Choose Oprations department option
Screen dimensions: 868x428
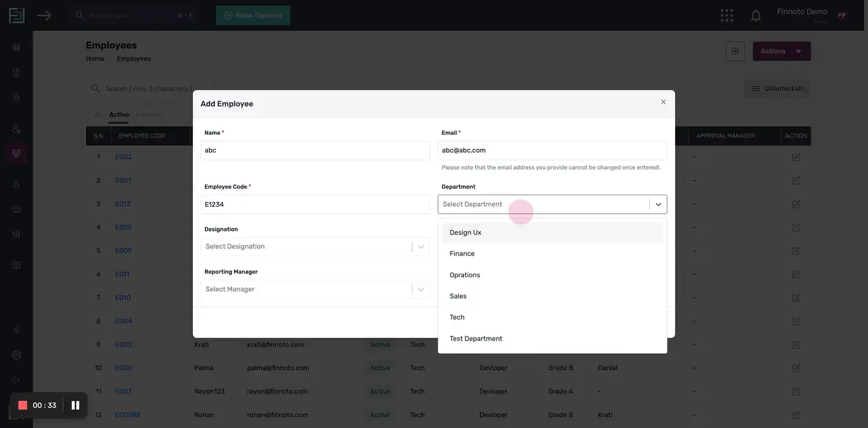click(553, 275)
